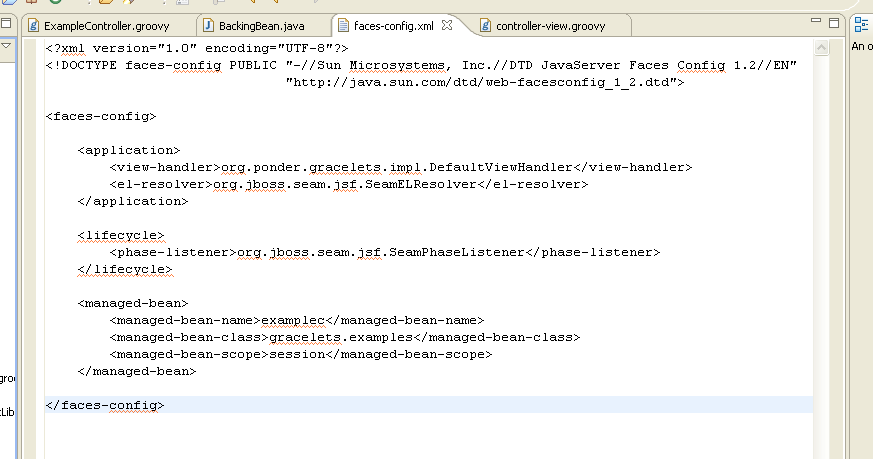
Task: Maximize the left side panel
Action: pyautogui.click(x=5, y=22)
